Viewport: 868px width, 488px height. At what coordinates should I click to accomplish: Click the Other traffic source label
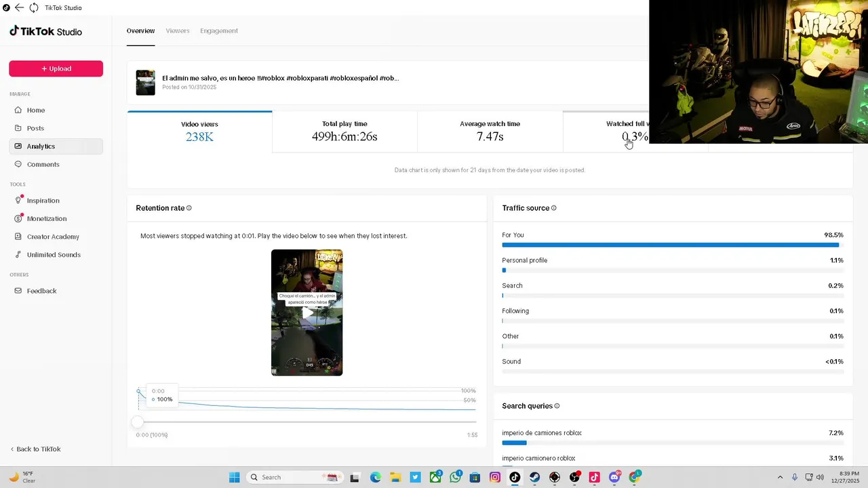[x=511, y=336]
